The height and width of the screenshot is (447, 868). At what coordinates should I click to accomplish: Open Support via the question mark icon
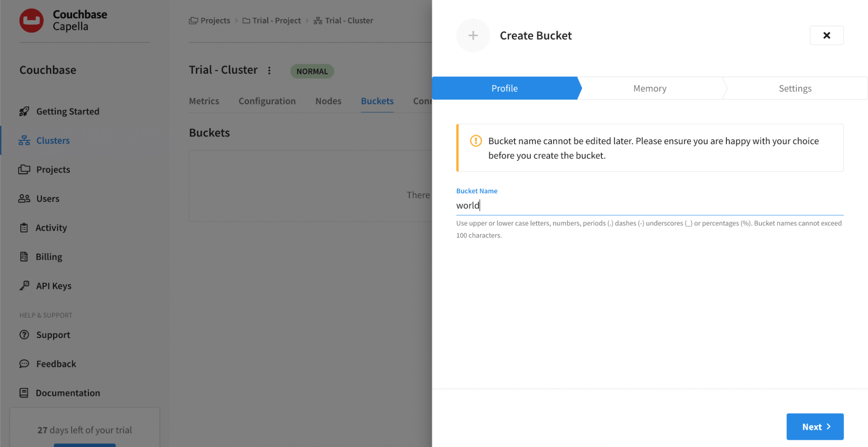click(24, 334)
